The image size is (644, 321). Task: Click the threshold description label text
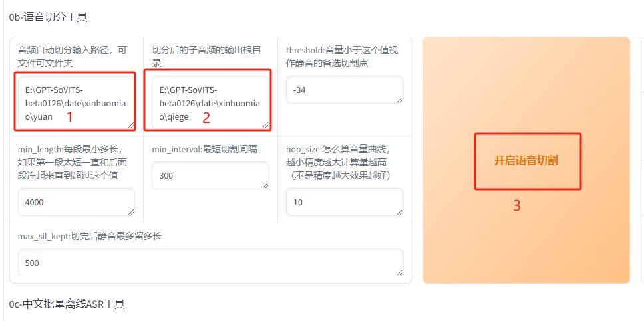click(342, 57)
